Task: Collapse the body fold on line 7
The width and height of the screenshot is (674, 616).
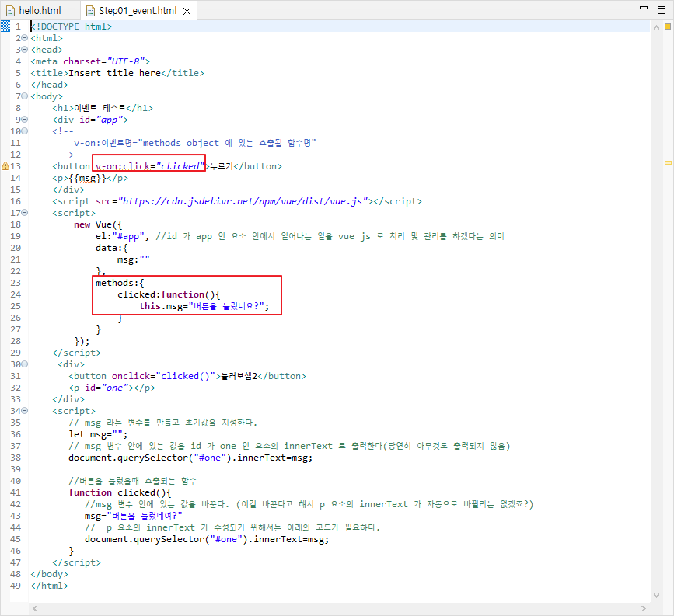Action: click(25, 96)
